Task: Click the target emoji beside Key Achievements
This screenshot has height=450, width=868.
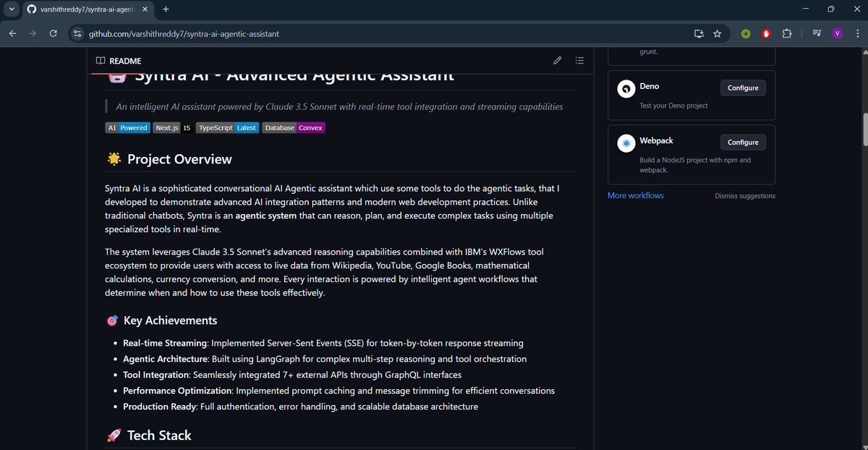Action: [x=112, y=320]
